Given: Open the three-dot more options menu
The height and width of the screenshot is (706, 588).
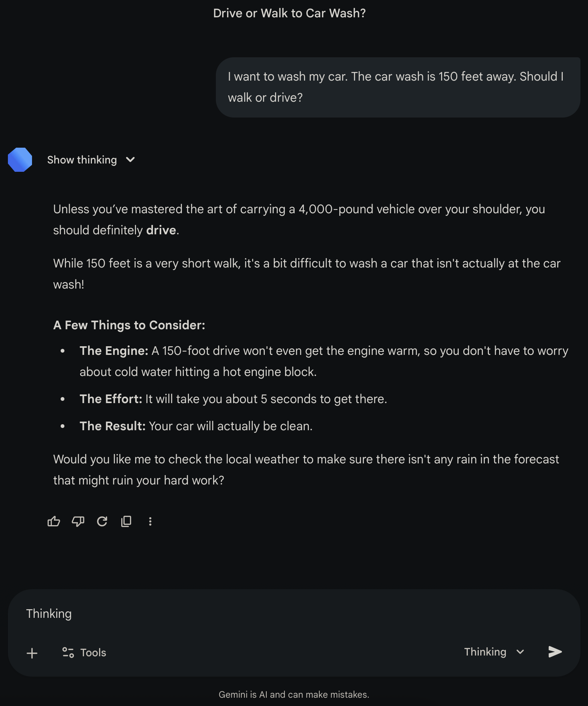Looking at the screenshot, I should click(x=150, y=521).
